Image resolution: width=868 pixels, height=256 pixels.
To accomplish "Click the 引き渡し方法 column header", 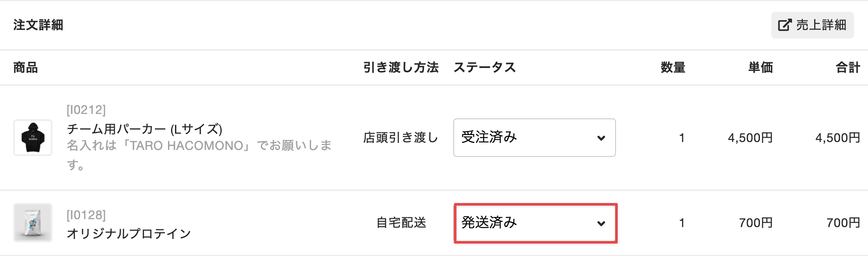I will pyautogui.click(x=401, y=68).
